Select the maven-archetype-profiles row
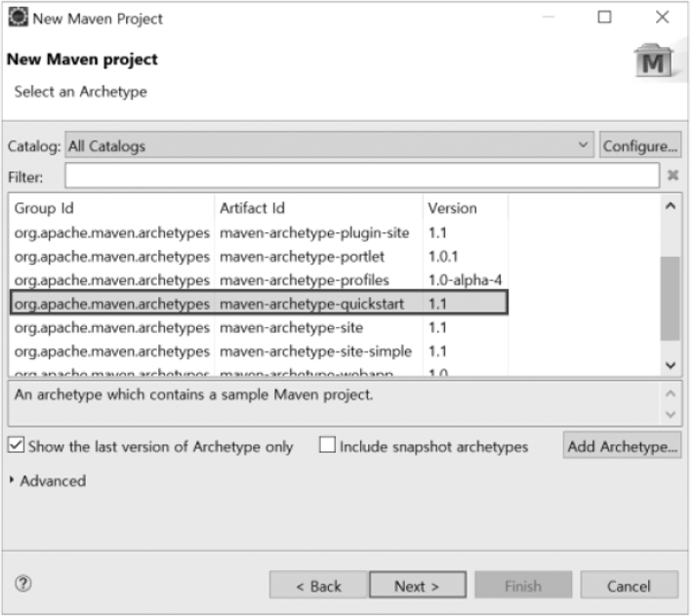The height and width of the screenshot is (616, 692). [x=259, y=280]
